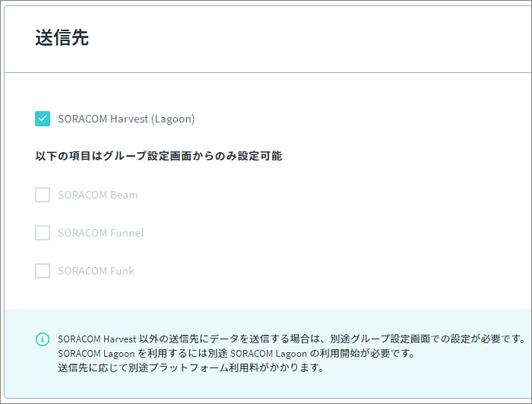Click the notice line 'SORACOM Lagoon を利用するには'
Screen dimensions: 532x404
236,353
